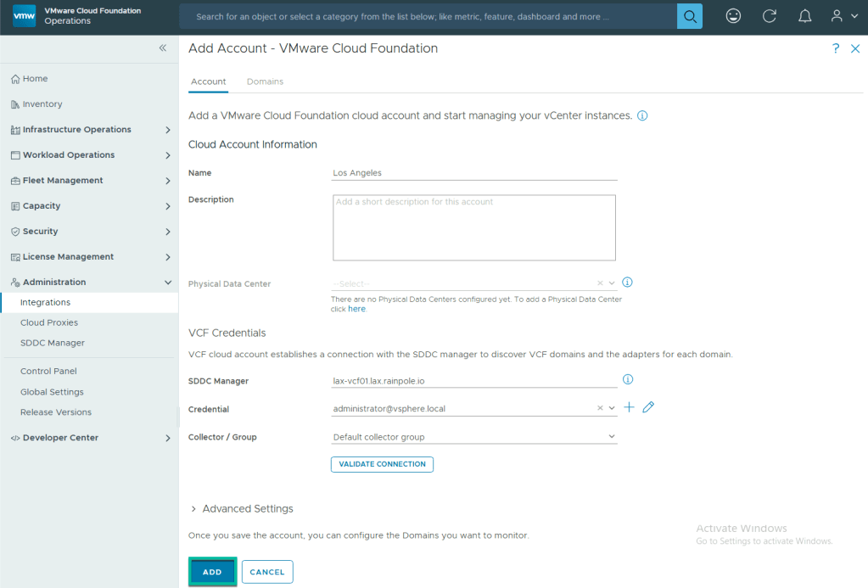868x588 pixels.
Task: Open the user account menu
Action: pos(843,16)
